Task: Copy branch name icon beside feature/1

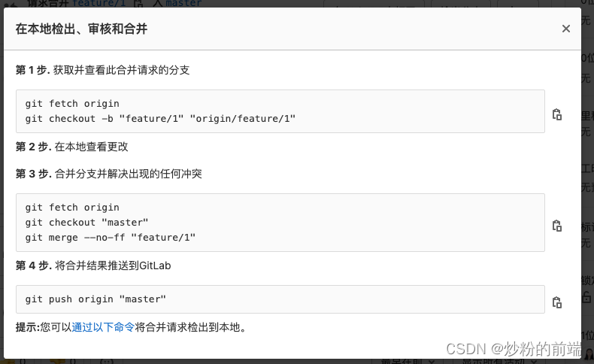Action: (x=138, y=4)
